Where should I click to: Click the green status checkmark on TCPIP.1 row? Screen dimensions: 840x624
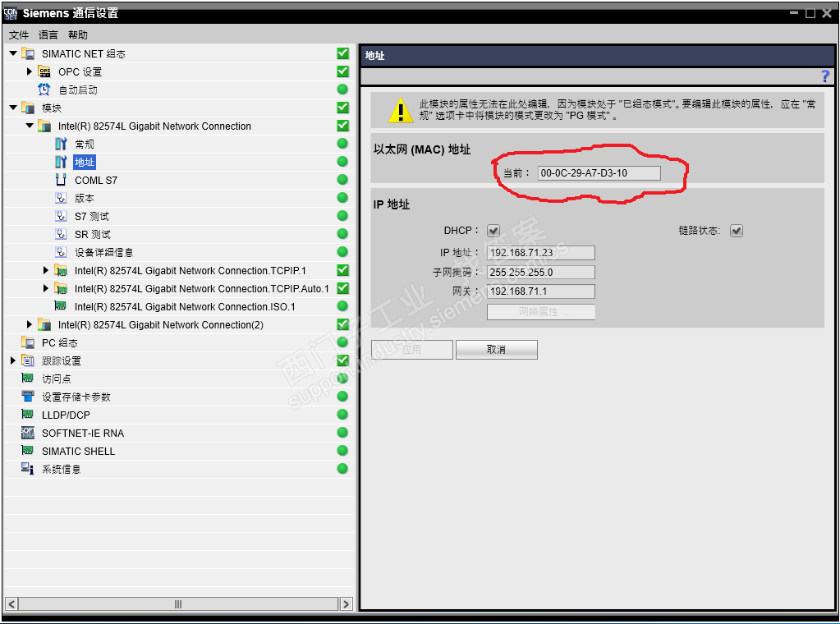pyautogui.click(x=343, y=270)
